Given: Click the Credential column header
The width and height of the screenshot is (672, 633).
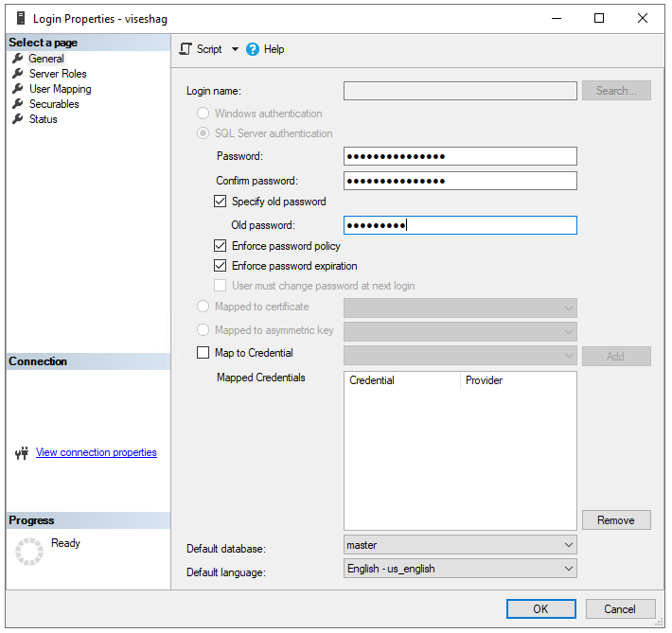Looking at the screenshot, I should [402, 380].
